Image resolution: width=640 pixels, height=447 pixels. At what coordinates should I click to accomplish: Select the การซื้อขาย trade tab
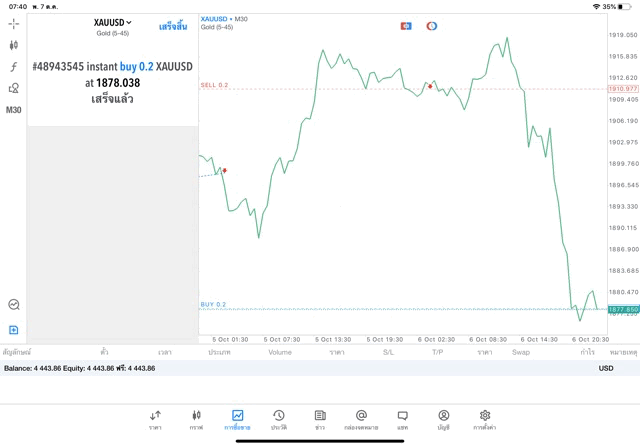237,419
